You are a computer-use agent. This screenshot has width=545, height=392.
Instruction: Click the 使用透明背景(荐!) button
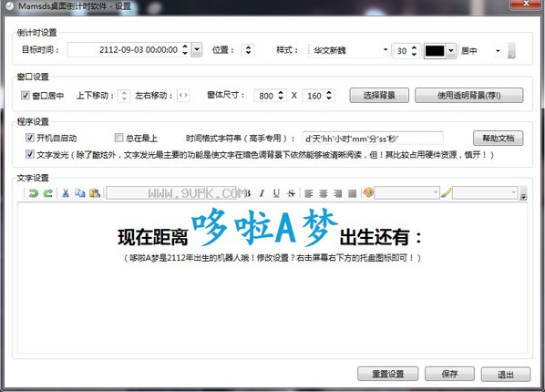click(x=468, y=96)
